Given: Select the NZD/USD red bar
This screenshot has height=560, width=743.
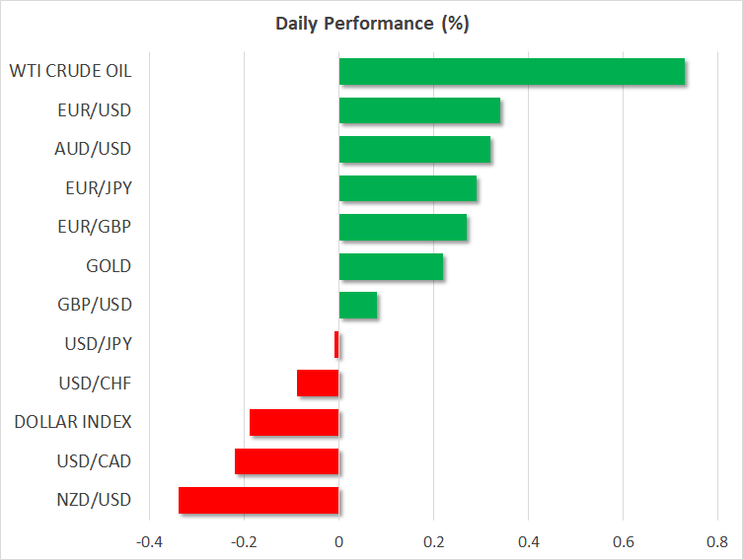Looking at the screenshot, I should (259, 500).
